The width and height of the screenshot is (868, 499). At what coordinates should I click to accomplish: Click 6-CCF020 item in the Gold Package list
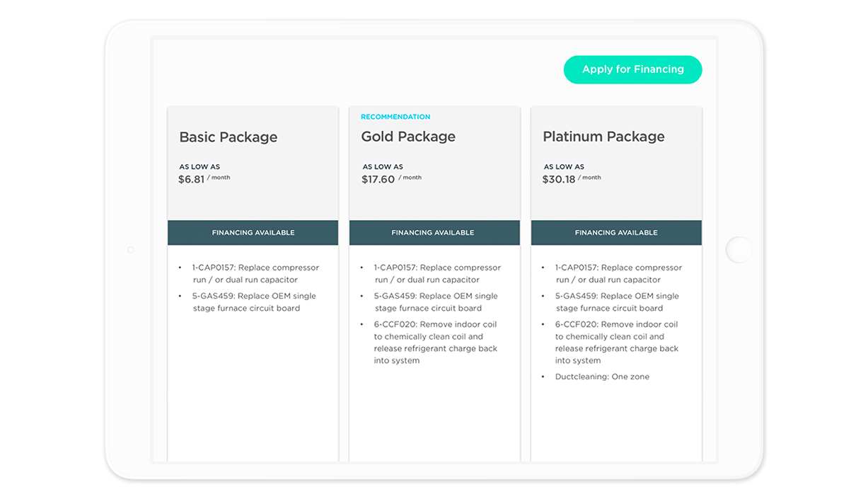pos(436,343)
